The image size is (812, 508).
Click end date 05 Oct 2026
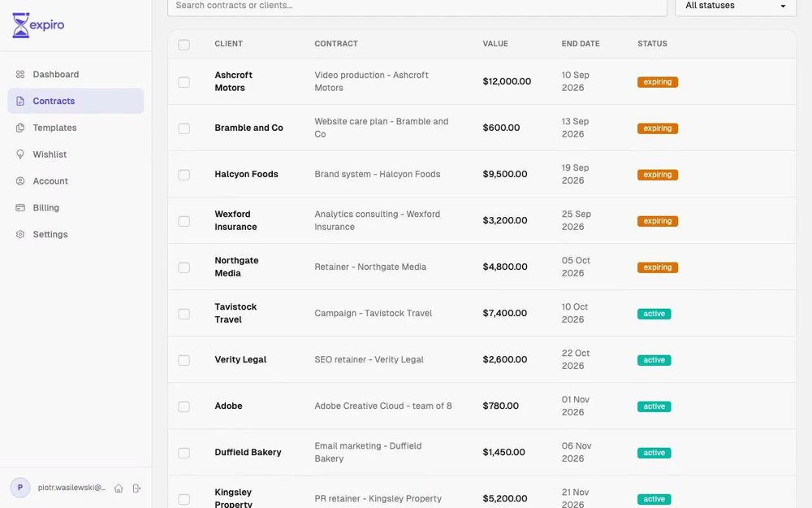[576, 267]
